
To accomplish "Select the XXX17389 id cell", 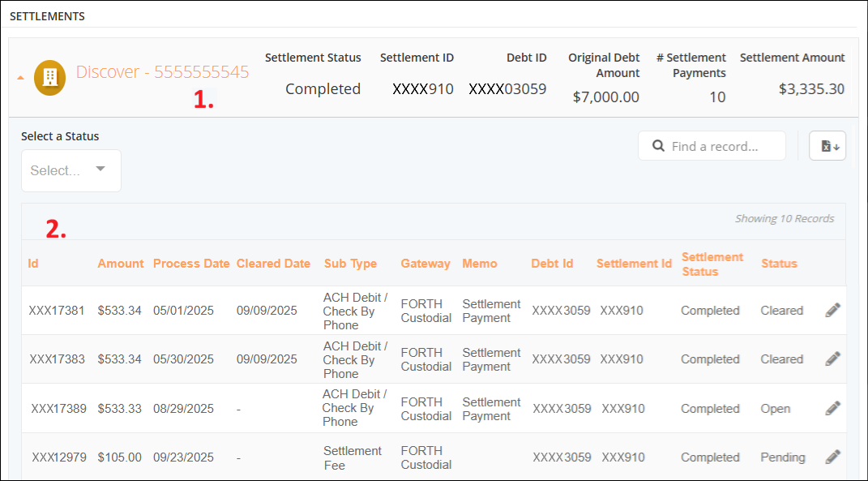I will click(x=58, y=409).
